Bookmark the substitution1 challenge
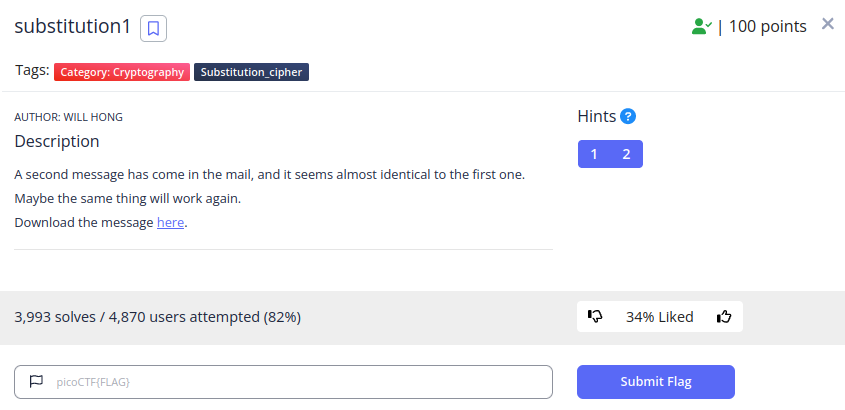845x410 pixels. pos(153,29)
